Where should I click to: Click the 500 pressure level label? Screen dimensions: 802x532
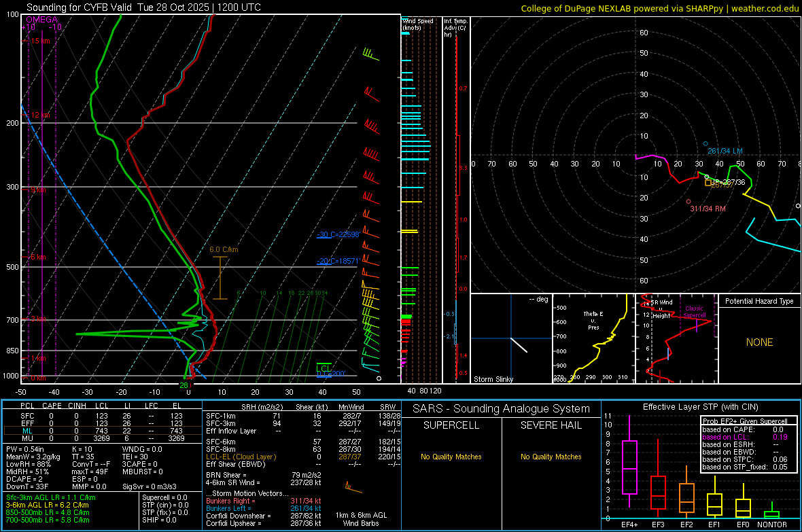[x=12, y=267]
